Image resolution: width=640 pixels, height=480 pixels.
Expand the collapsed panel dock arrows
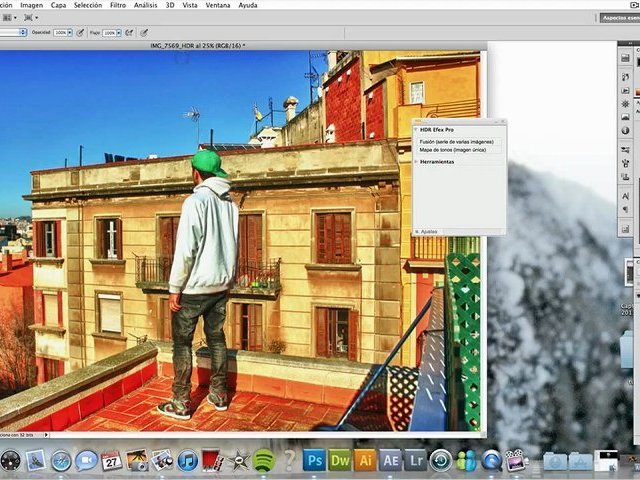[x=630, y=43]
